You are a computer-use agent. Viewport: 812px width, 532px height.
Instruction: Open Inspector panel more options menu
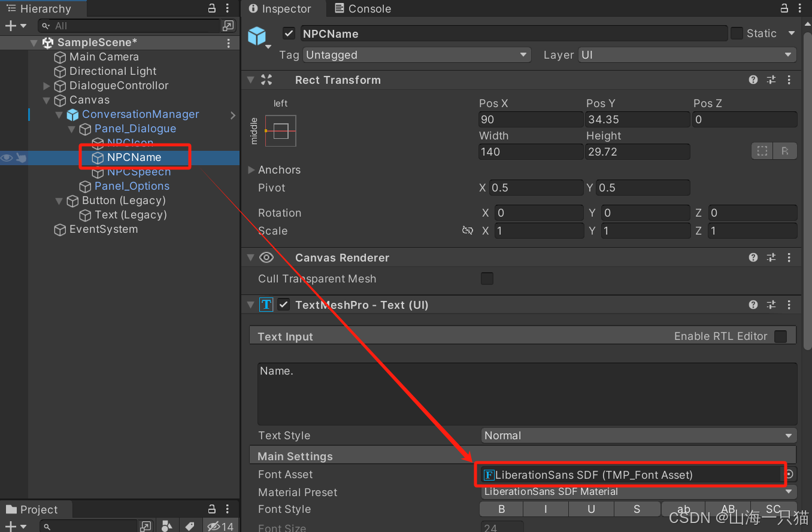coord(801,8)
